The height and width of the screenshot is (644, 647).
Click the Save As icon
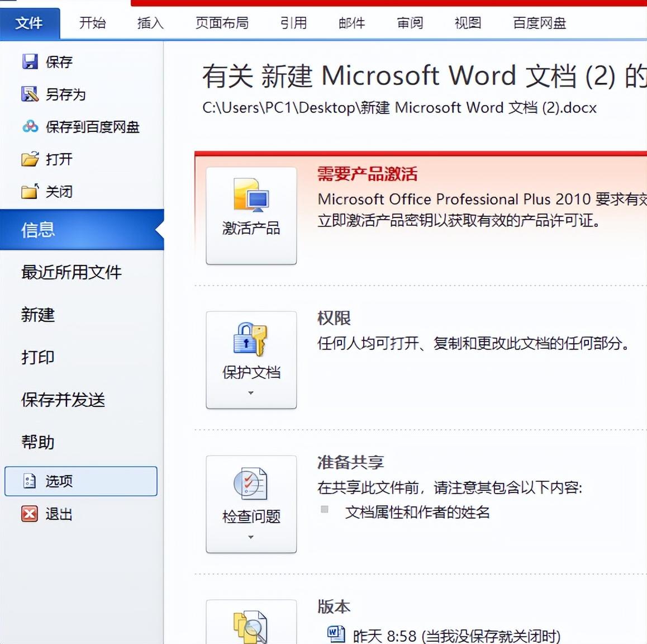(x=30, y=94)
